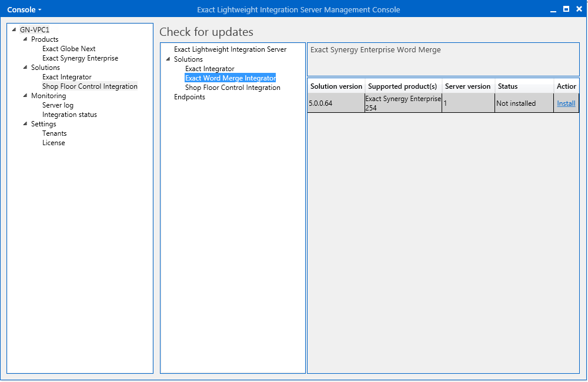Click Exact Synergy Enterprise Word Merge description
The width and height of the screenshot is (588, 382).
(375, 50)
